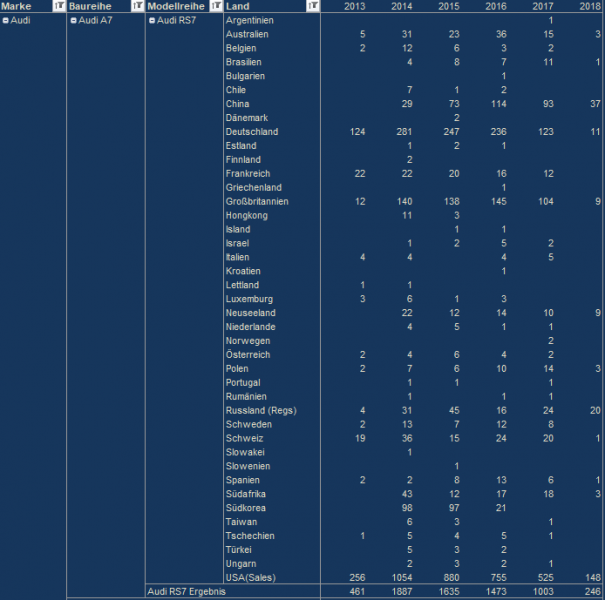Click the 2017 column header
Image resolution: width=605 pixels, height=600 pixels.
pyautogui.click(x=543, y=6)
